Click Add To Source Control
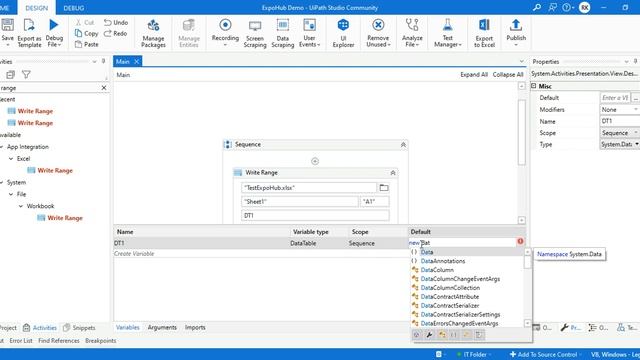This screenshot has width=640, height=360. (543, 354)
